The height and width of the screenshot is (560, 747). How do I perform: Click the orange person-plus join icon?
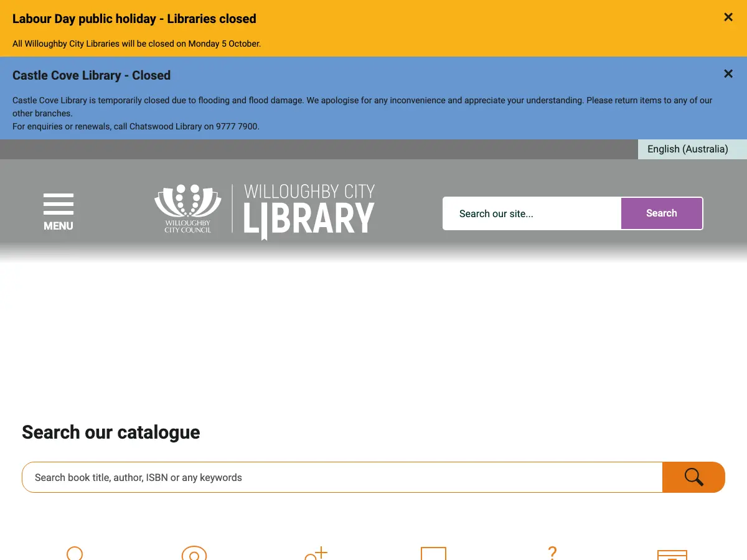point(316,553)
